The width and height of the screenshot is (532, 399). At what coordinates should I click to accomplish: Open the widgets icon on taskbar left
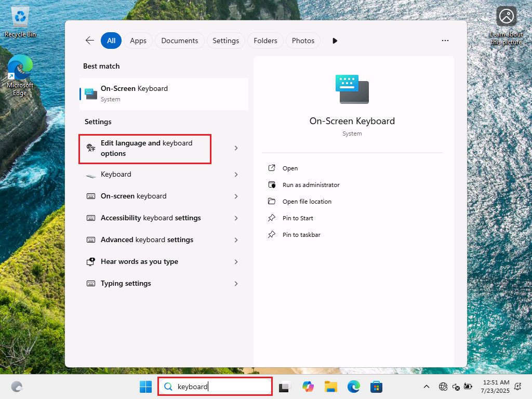point(17,387)
